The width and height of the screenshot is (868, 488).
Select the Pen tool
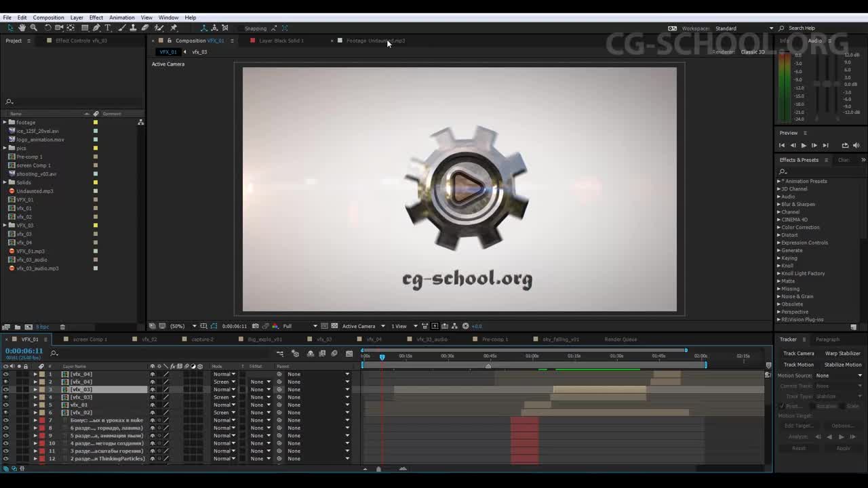(96, 28)
